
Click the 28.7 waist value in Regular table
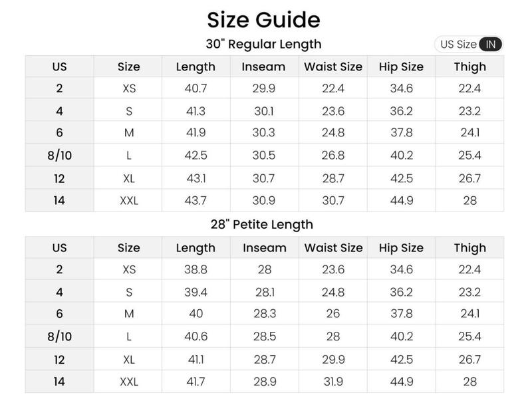333,178
